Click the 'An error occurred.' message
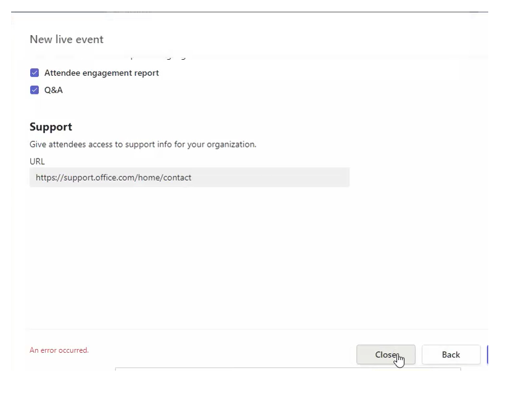 click(59, 350)
